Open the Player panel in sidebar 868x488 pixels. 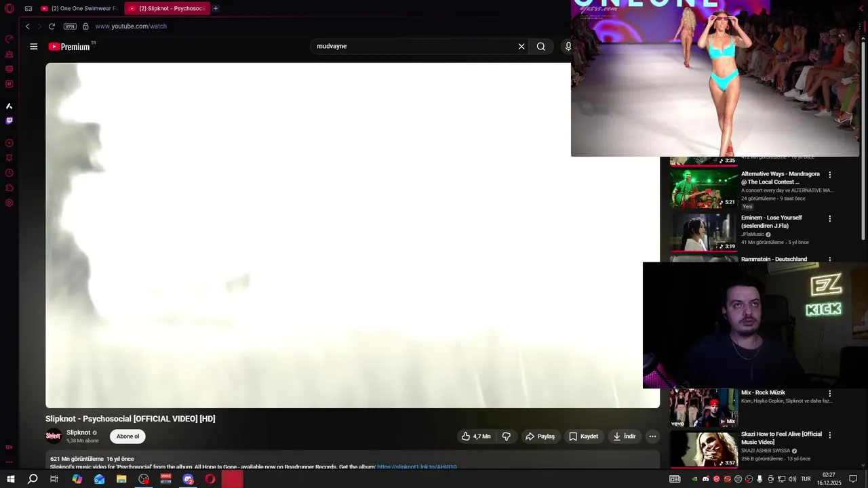click(x=9, y=143)
